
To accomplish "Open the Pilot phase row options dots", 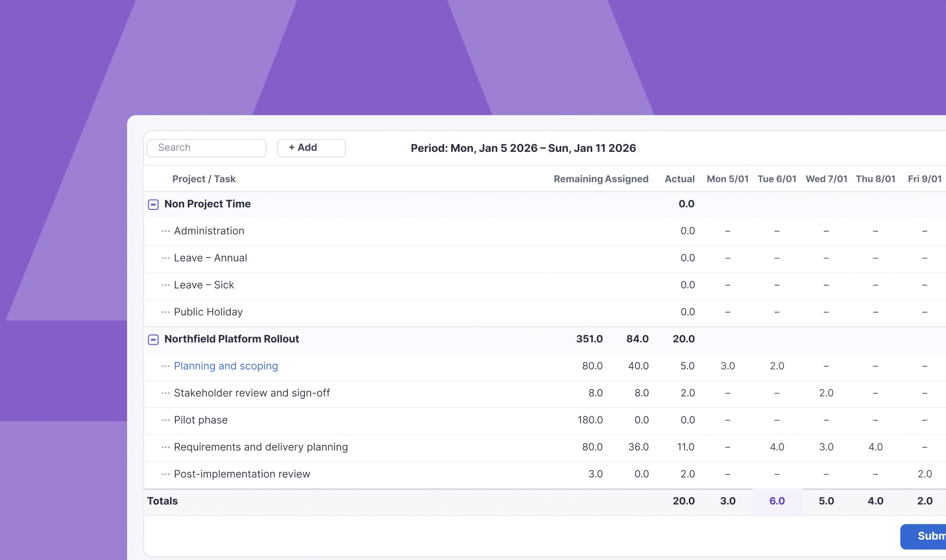I will [165, 420].
